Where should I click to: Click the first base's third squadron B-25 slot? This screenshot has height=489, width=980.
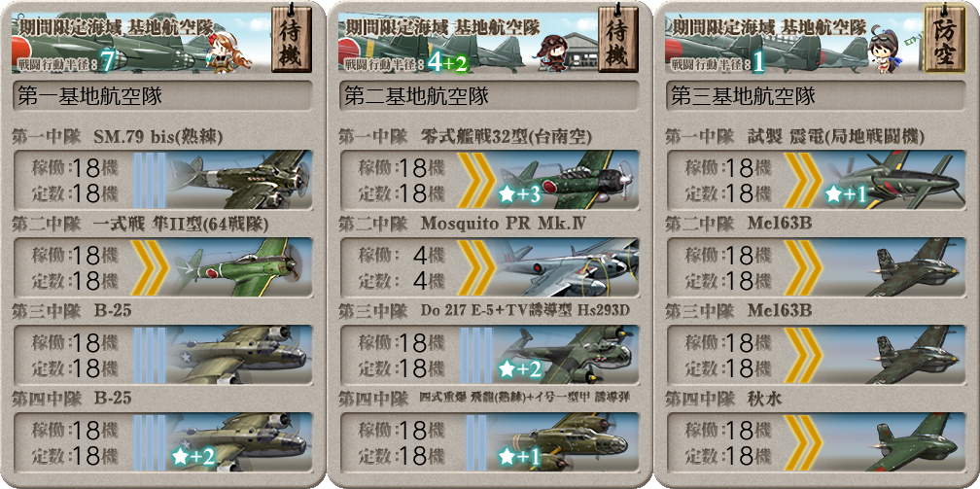click(162, 354)
